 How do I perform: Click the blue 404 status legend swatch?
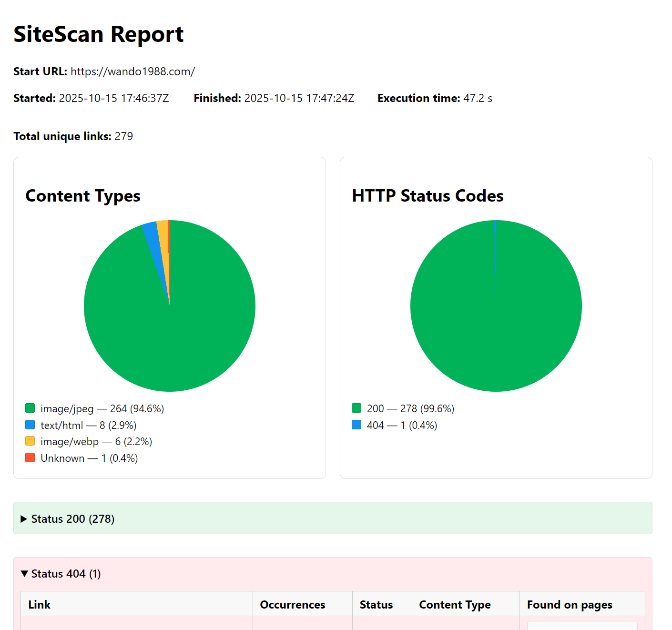[x=356, y=425]
